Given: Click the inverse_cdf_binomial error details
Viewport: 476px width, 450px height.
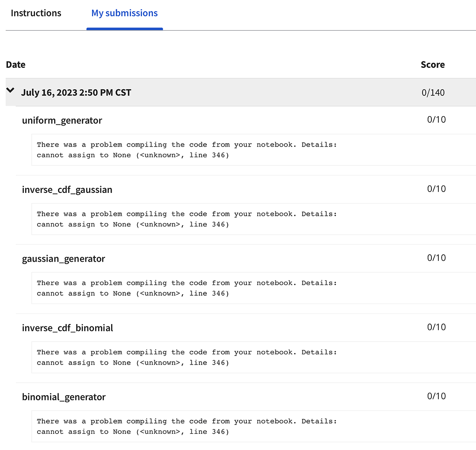Looking at the screenshot, I should click(x=186, y=357).
